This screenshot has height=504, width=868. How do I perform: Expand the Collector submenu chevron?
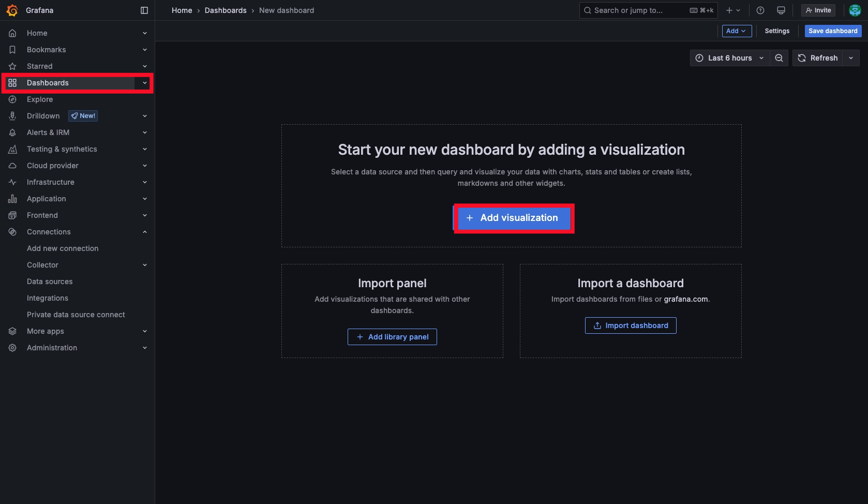[x=145, y=265]
